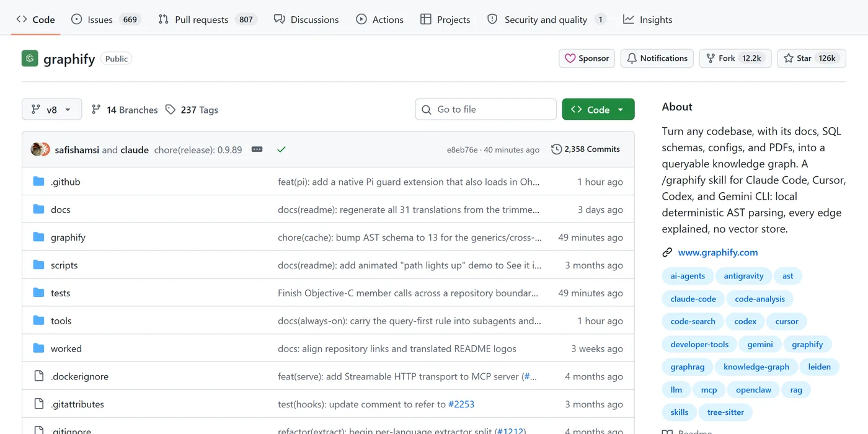Select the ai-agents topic tag

(x=688, y=276)
